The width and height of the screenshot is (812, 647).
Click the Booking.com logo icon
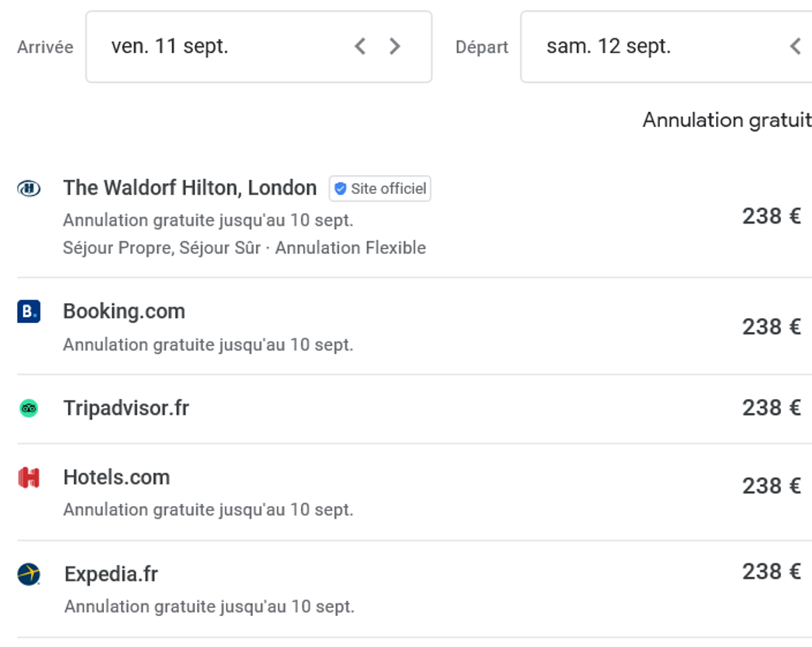29,311
